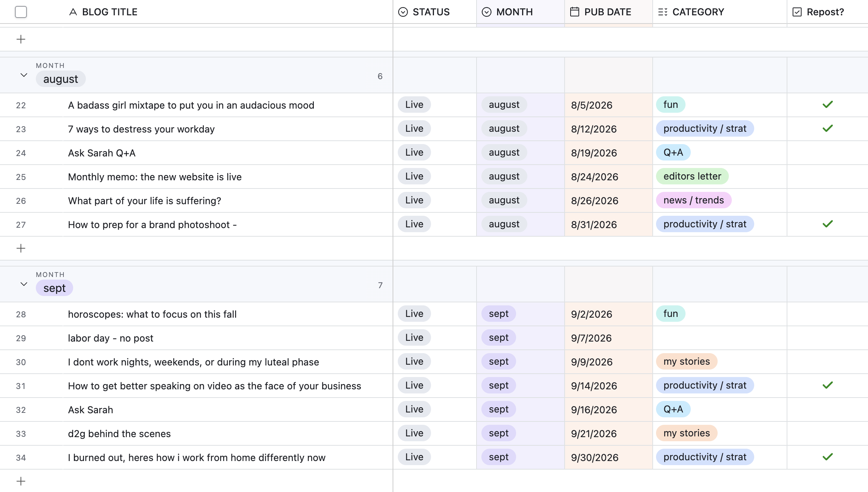Click row number 31
868x492 pixels.
[21, 386]
